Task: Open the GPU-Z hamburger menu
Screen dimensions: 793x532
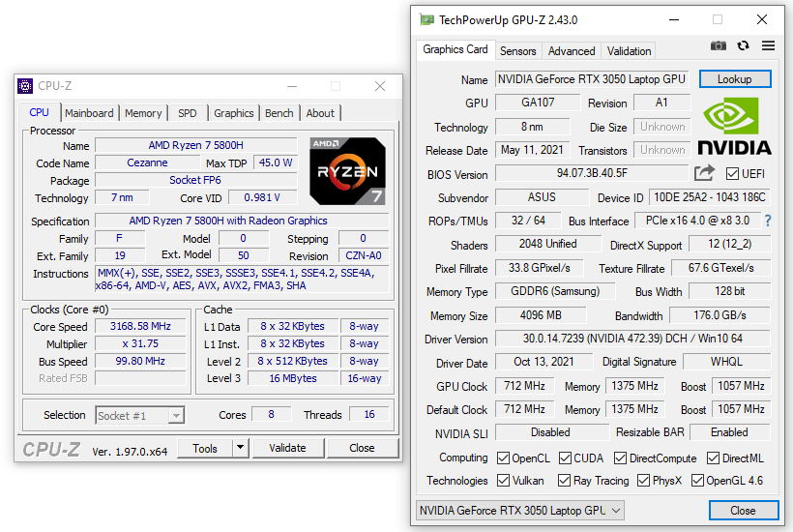Action: tap(768, 45)
